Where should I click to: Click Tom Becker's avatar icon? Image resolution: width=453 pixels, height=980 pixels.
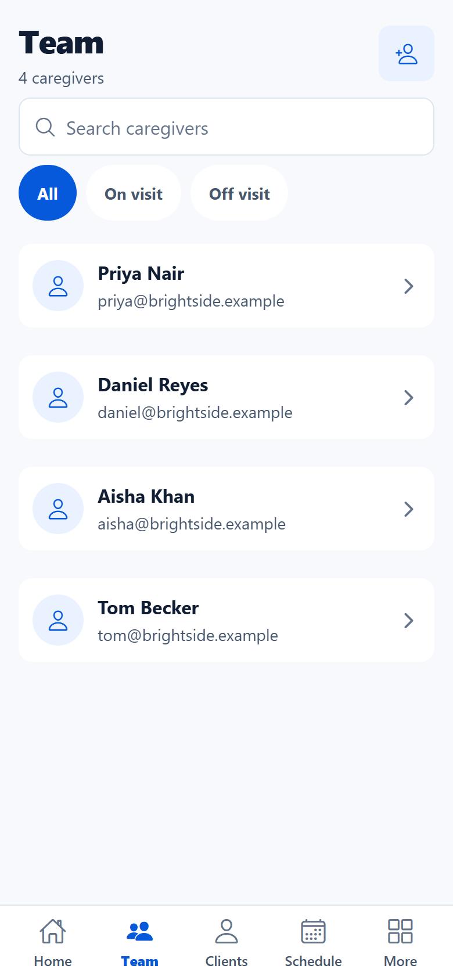58,620
